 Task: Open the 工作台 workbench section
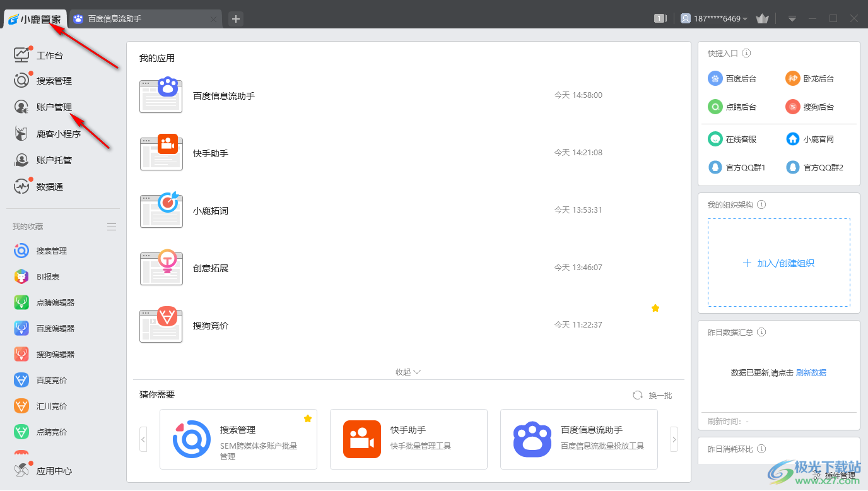tap(39, 56)
